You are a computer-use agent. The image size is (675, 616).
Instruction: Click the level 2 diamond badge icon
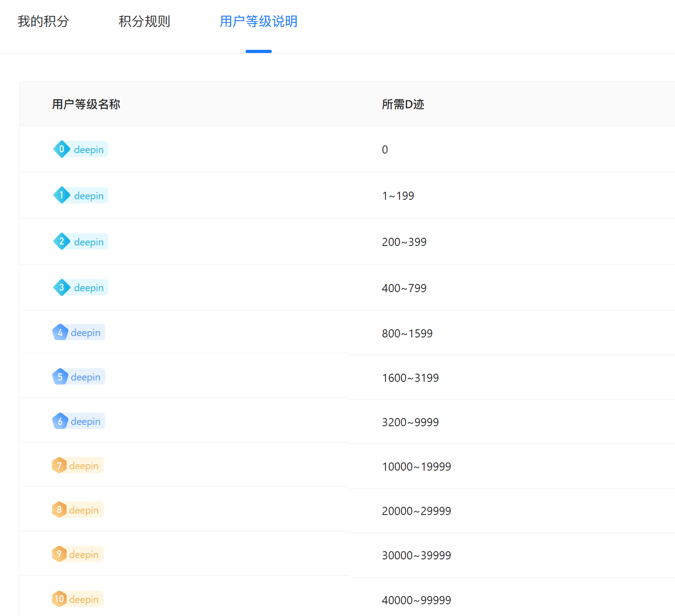tap(62, 241)
